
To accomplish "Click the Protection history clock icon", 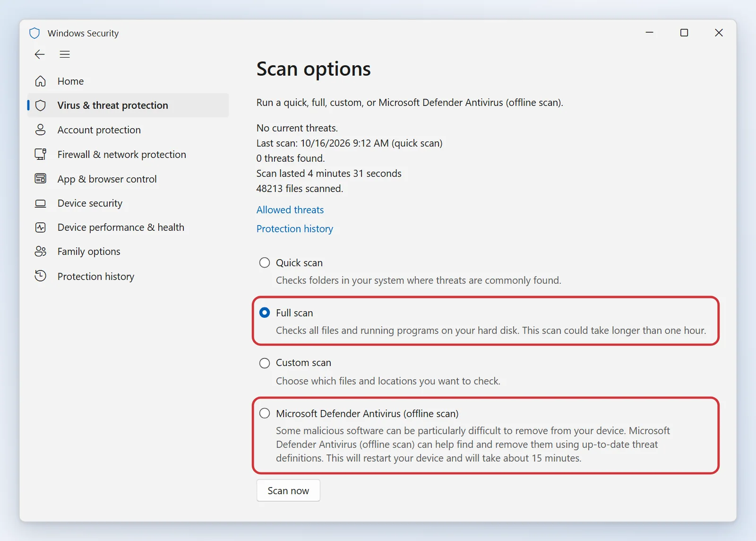I will point(41,276).
